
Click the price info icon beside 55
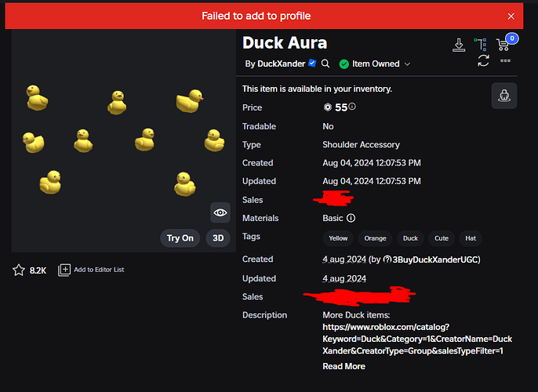352,107
